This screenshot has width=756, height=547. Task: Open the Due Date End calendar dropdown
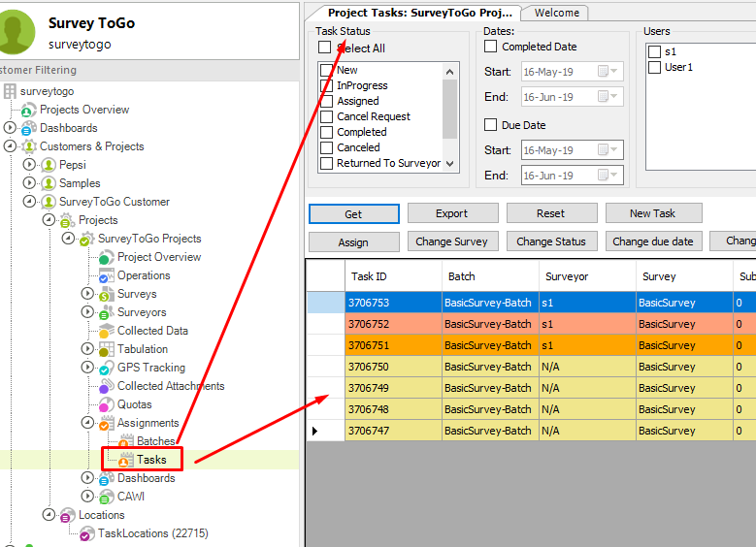[608, 175]
